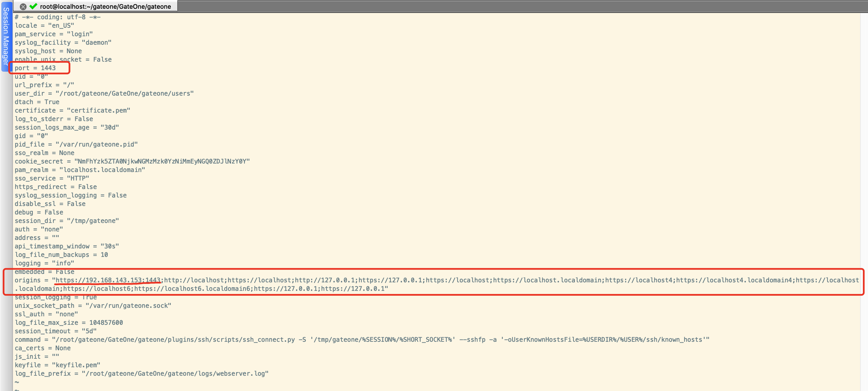
Task: Click the user_dir path line
Action: pos(104,93)
